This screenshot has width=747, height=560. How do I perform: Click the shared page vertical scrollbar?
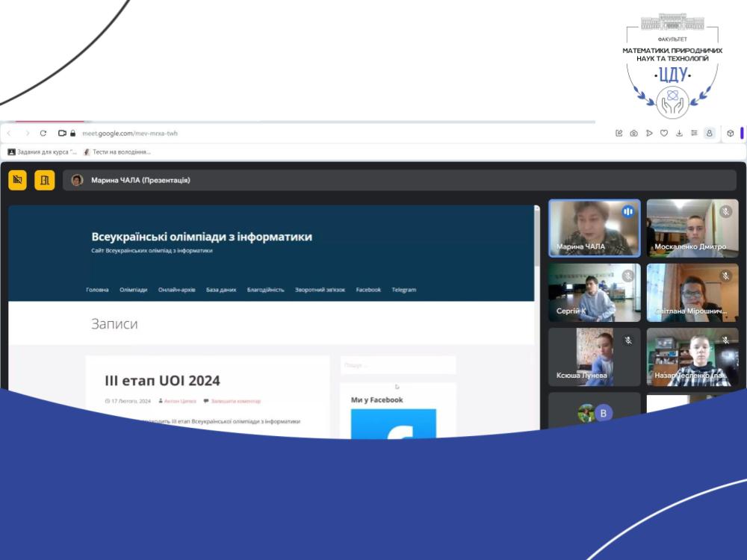coord(536,239)
